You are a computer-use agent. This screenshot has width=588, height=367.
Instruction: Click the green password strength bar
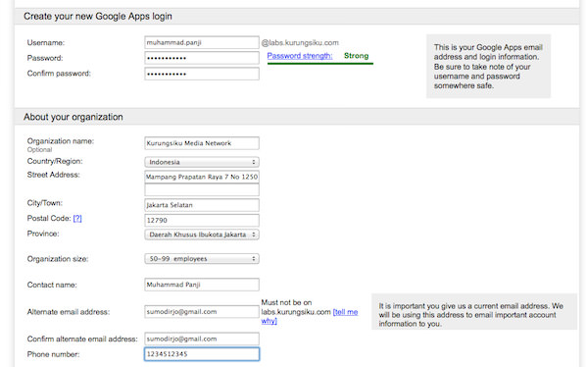coord(320,64)
